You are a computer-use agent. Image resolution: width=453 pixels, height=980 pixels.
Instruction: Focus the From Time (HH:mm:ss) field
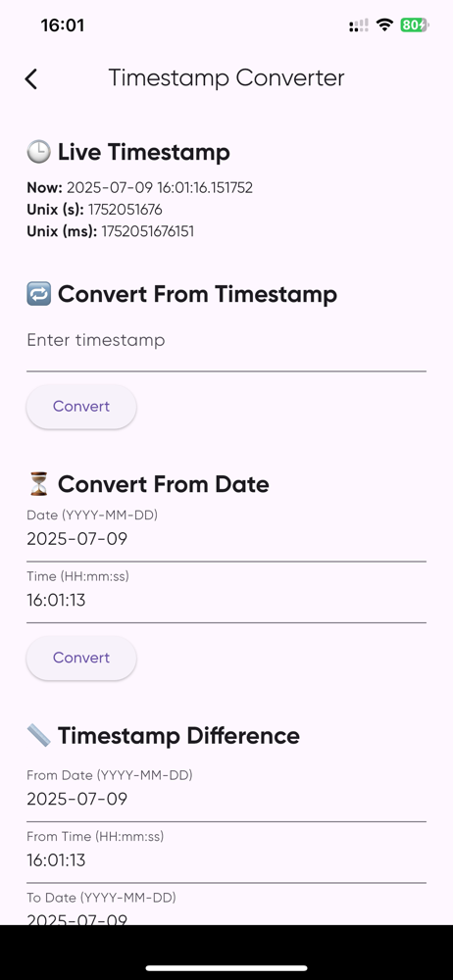point(226,852)
